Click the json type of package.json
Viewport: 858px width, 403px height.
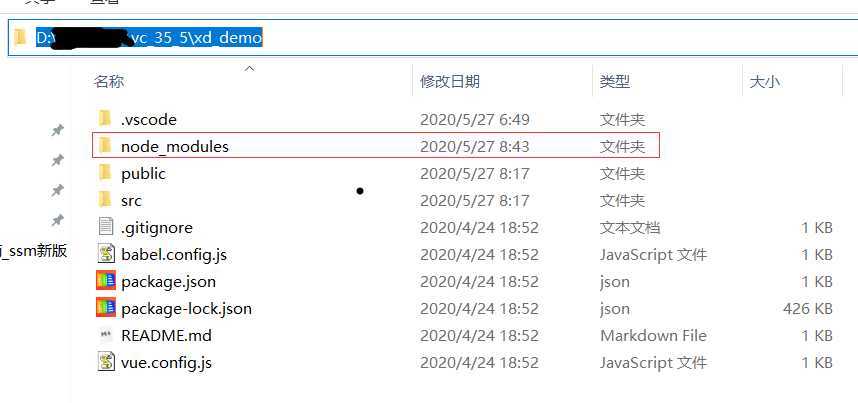(614, 283)
